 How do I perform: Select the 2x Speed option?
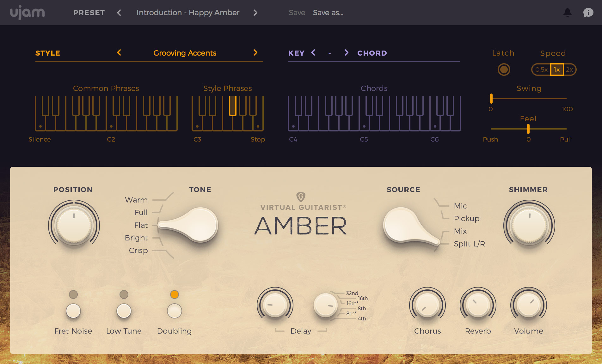[x=569, y=70]
